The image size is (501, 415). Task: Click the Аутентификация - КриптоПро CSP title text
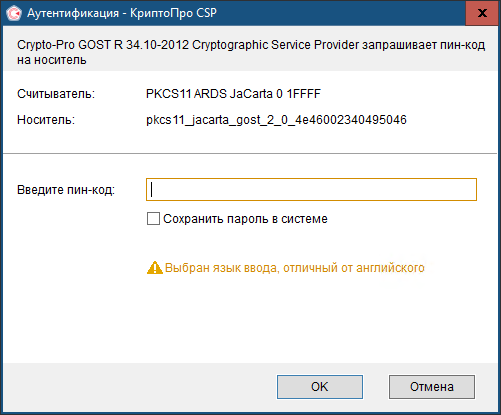(x=122, y=13)
